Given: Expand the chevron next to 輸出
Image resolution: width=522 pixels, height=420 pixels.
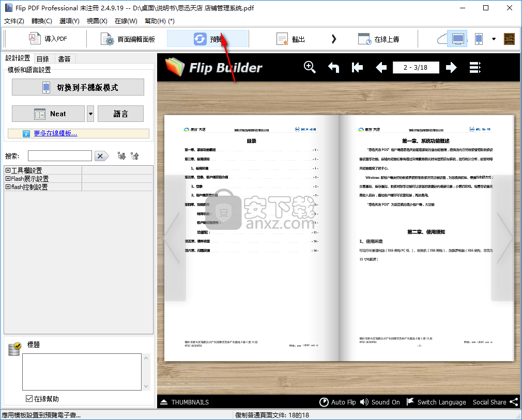Looking at the screenshot, I should point(334,39).
